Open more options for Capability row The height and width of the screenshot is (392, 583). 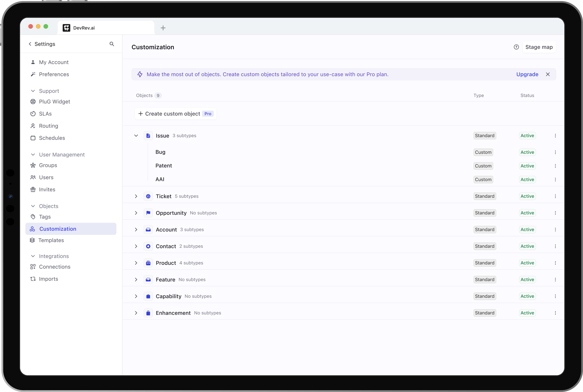tap(555, 296)
